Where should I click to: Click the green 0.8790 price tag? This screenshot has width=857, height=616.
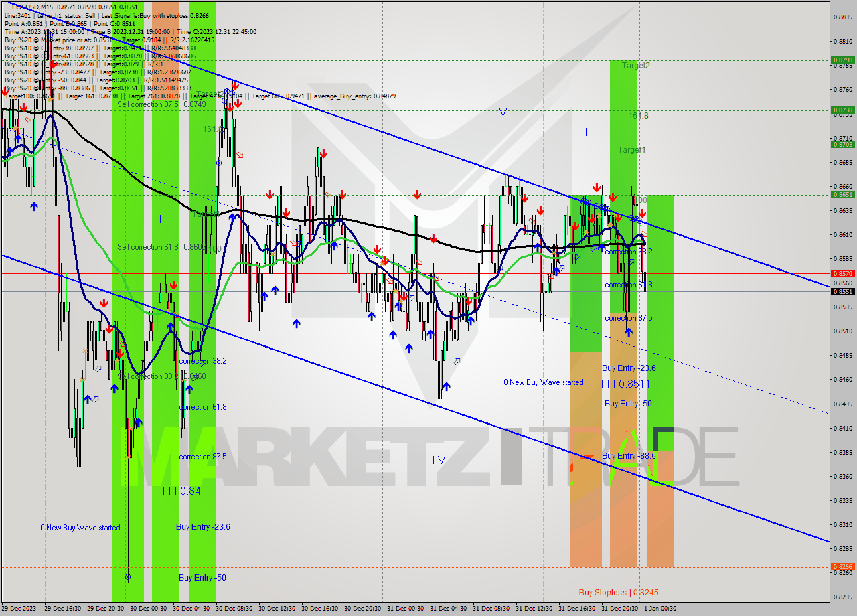pyautogui.click(x=842, y=60)
